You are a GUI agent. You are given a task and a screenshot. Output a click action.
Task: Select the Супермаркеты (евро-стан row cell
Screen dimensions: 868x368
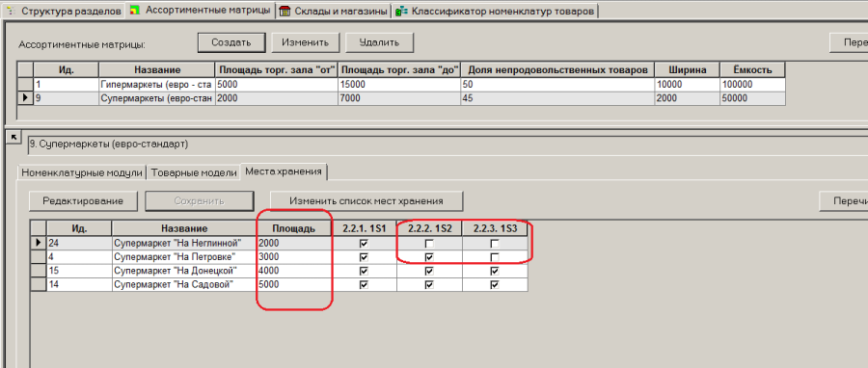[x=156, y=98]
